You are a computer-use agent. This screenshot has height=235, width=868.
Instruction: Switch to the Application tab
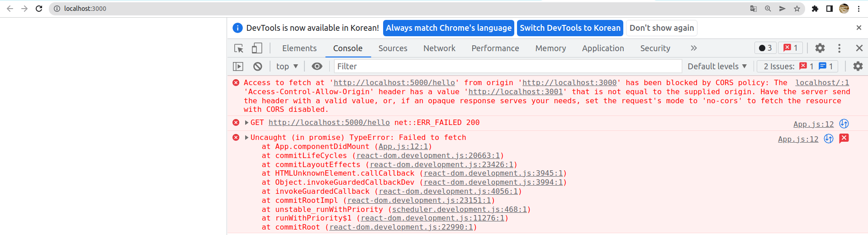tap(603, 48)
